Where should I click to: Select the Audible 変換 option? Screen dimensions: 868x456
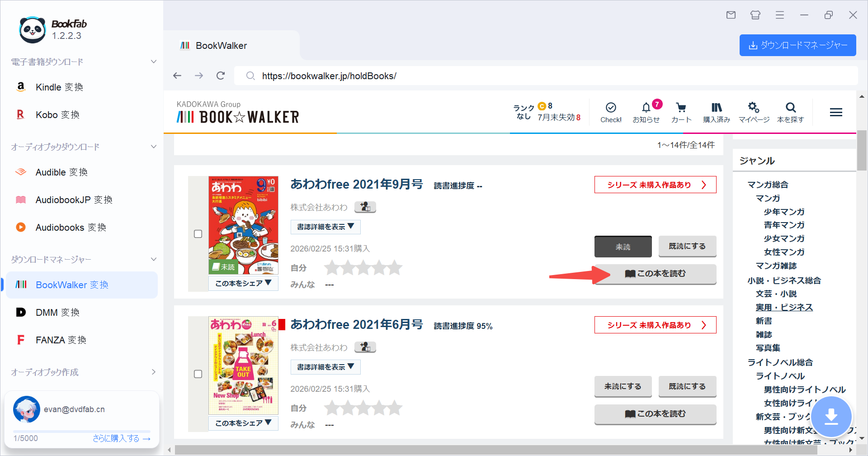point(61,172)
